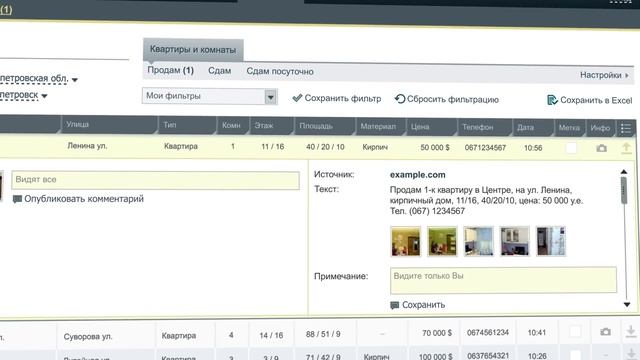Viewport: 640px width, 360px height.
Task: Expand the city dropdown ending in петровск
Action: pos(24,96)
